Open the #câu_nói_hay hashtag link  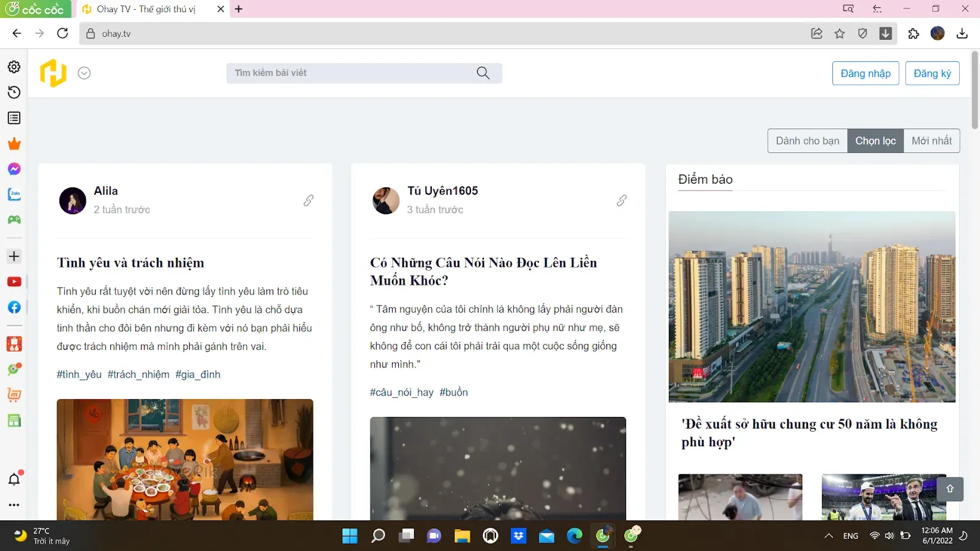402,392
